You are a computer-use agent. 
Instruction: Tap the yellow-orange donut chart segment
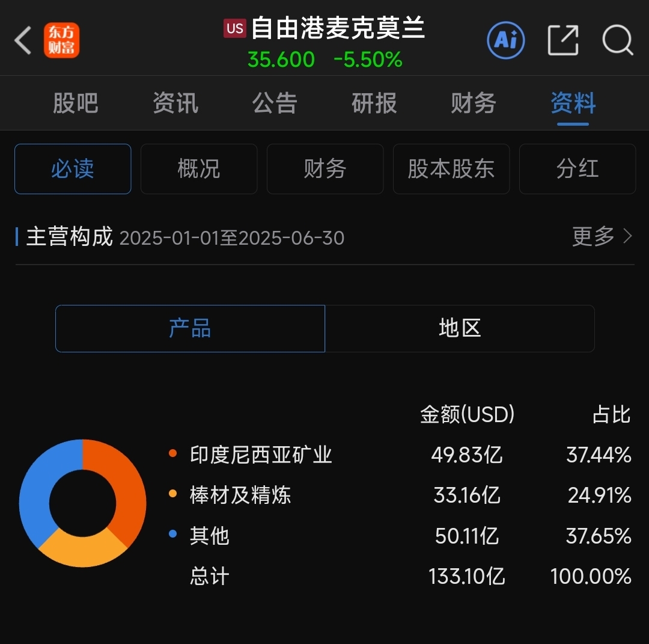pyautogui.click(x=83, y=551)
